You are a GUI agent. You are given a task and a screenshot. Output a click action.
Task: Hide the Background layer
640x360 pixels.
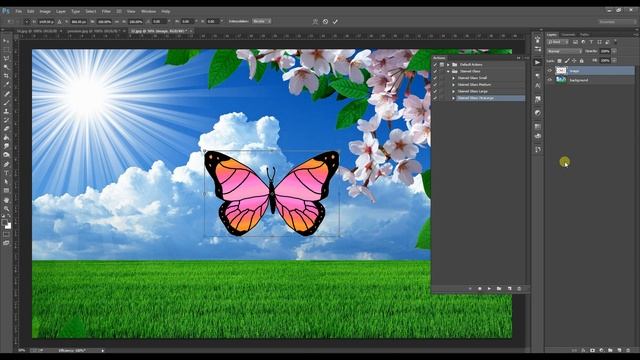coord(549,80)
